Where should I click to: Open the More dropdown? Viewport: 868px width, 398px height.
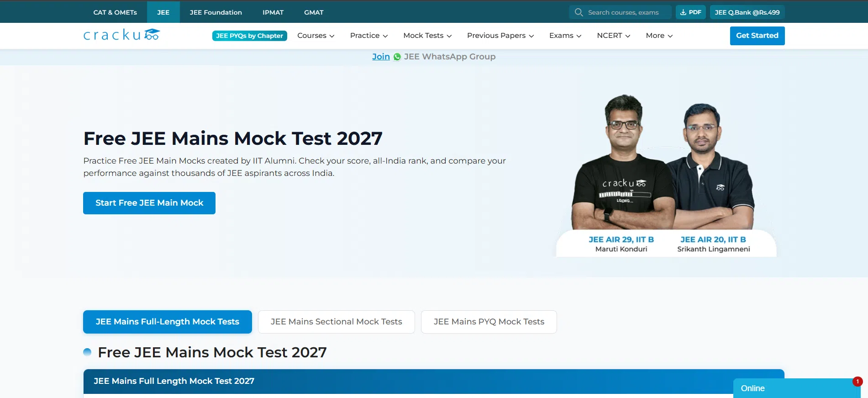pyautogui.click(x=659, y=36)
